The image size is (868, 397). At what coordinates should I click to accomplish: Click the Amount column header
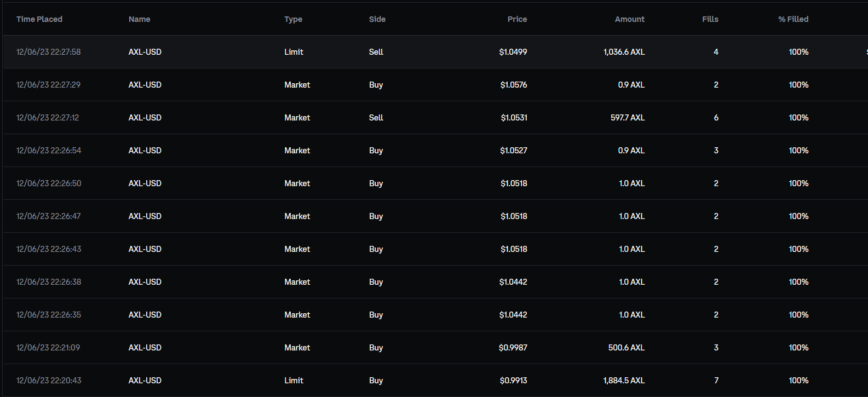tap(629, 19)
